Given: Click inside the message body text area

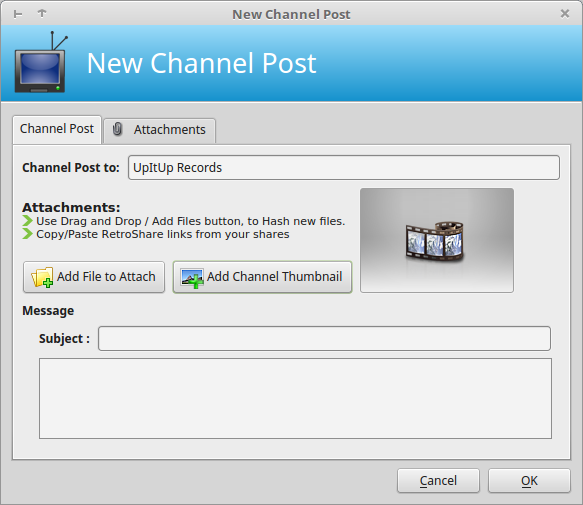Looking at the screenshot, I should 295,398.
